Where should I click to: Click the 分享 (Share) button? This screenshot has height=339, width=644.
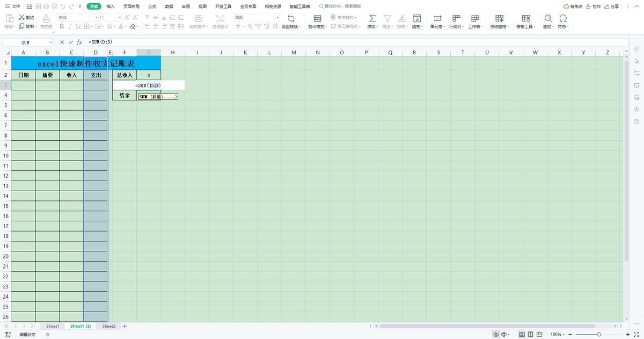[x=611, y=6]
